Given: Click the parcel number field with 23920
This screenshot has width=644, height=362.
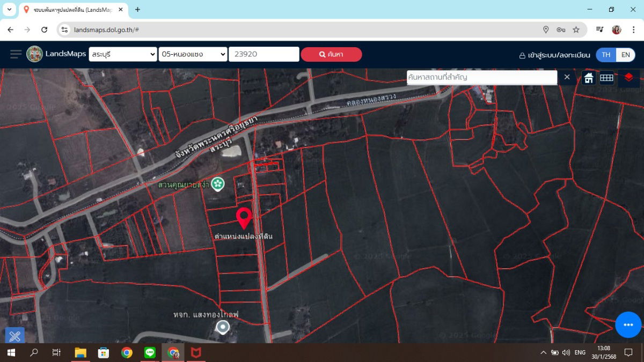Looking at the screenshot, I should click(x=264, y=54).
